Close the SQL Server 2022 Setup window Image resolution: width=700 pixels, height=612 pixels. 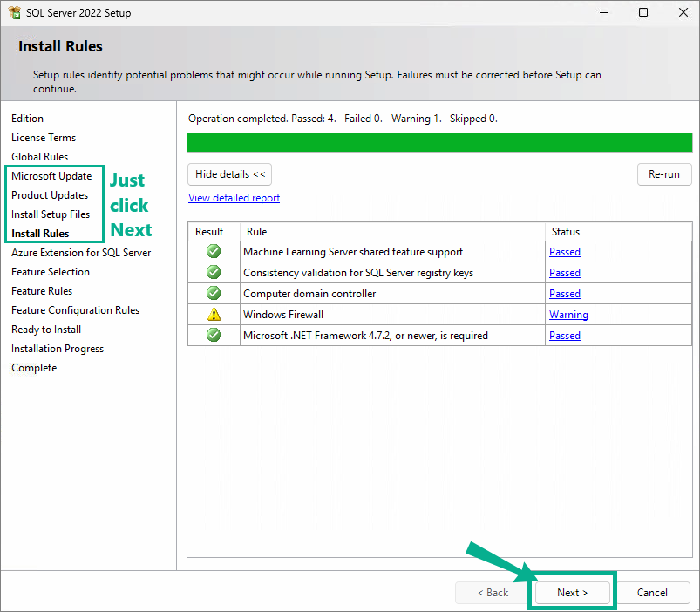click(x=683, y=12)
